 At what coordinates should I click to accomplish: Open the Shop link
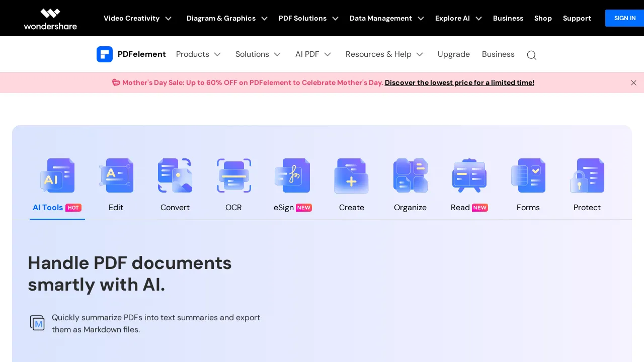543,18
